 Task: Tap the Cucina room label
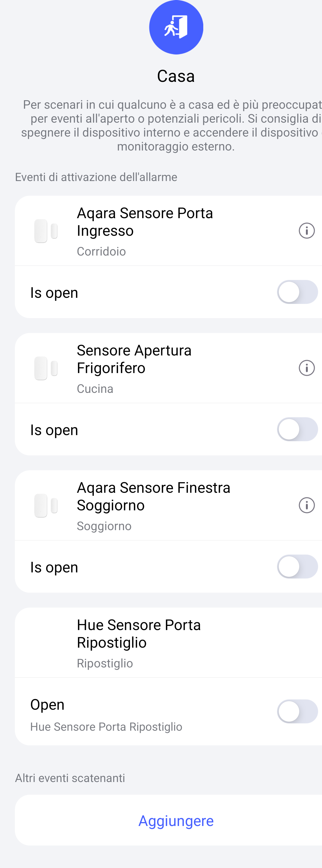[95, 388]
